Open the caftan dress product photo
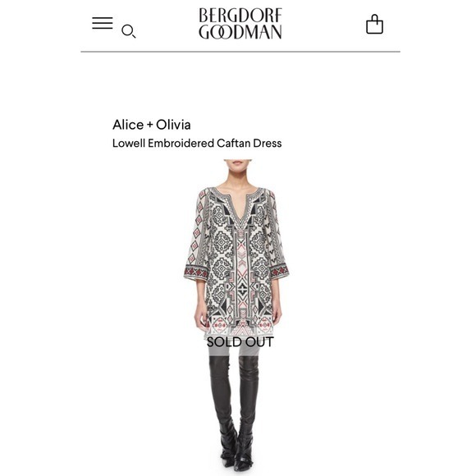 tap(237, 315)
